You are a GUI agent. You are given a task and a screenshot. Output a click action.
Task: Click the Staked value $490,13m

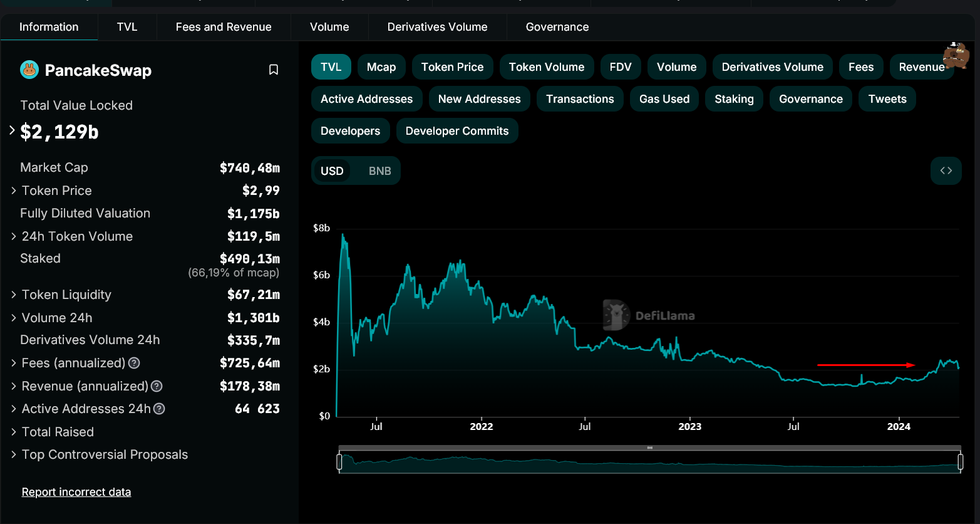[x=250, y=258]
